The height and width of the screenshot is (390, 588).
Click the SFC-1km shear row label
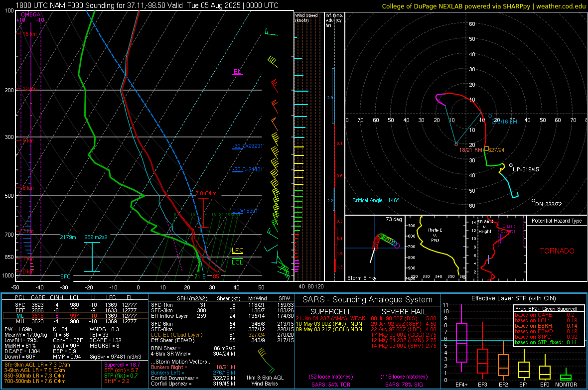click(162, 305)
